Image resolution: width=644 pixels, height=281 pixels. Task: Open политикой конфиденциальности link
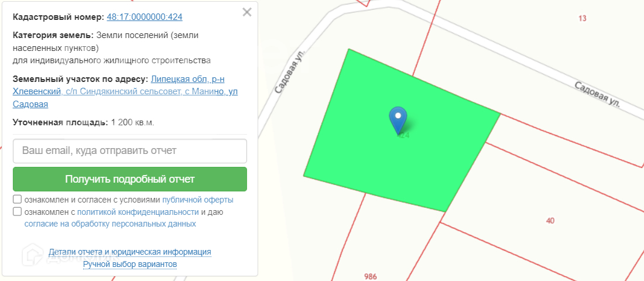tap(138, 213)
